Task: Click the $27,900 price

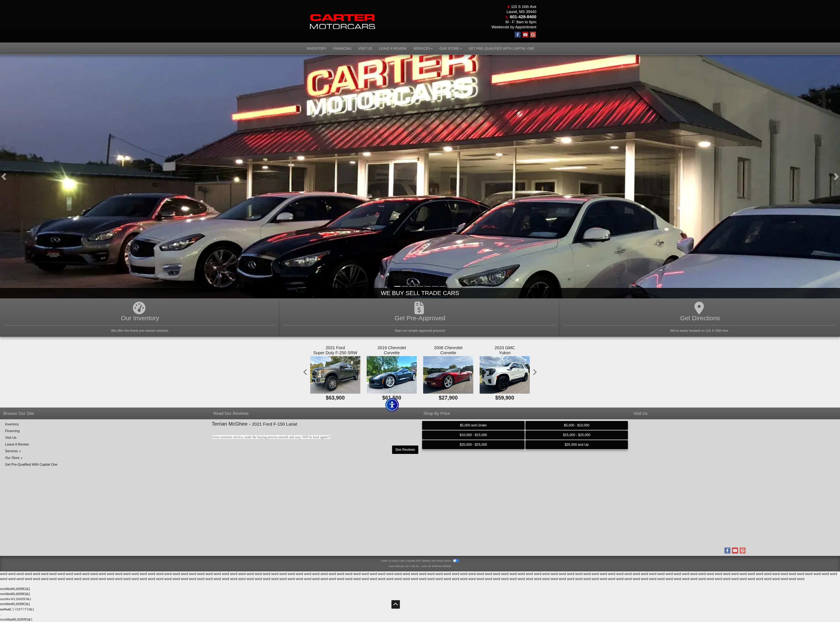Action: pyautogui.click(x=448, y=398)
